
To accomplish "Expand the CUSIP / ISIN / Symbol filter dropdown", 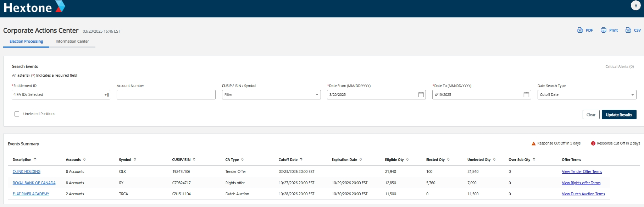I will 317,94.
